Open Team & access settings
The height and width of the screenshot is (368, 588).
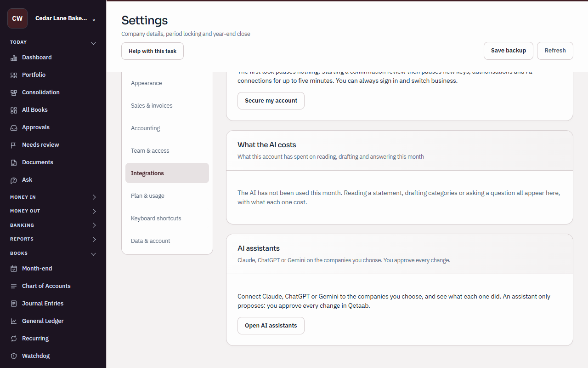[x=167, y=151]
